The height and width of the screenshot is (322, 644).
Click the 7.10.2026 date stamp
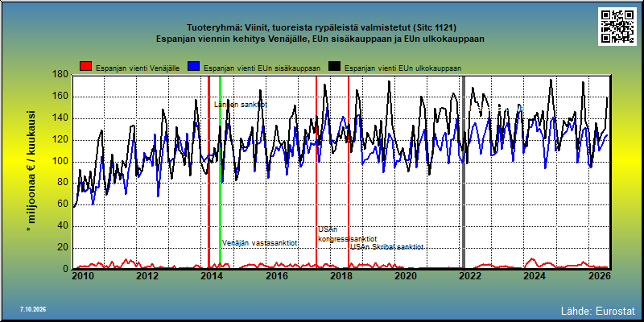pos(33,309)
